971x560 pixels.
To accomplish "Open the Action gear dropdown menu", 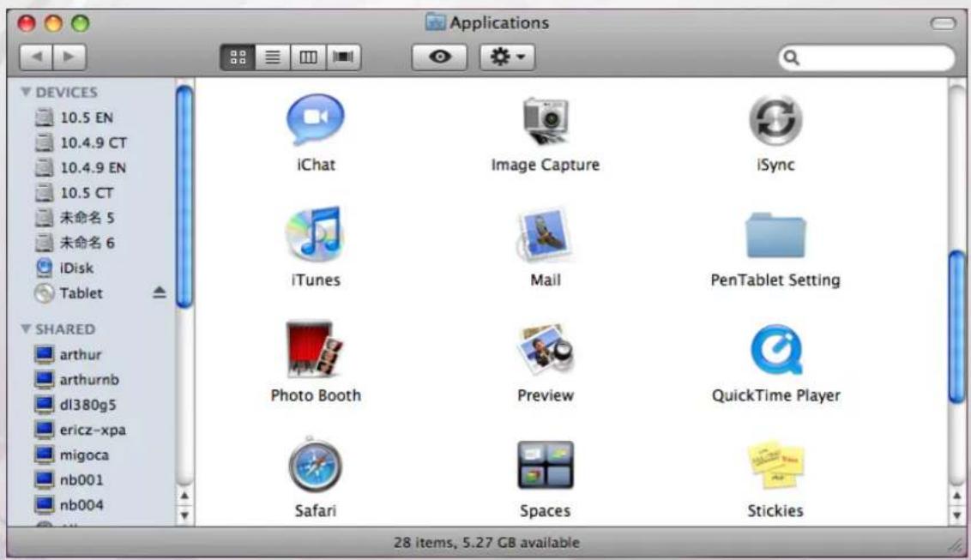I will 507,57.
